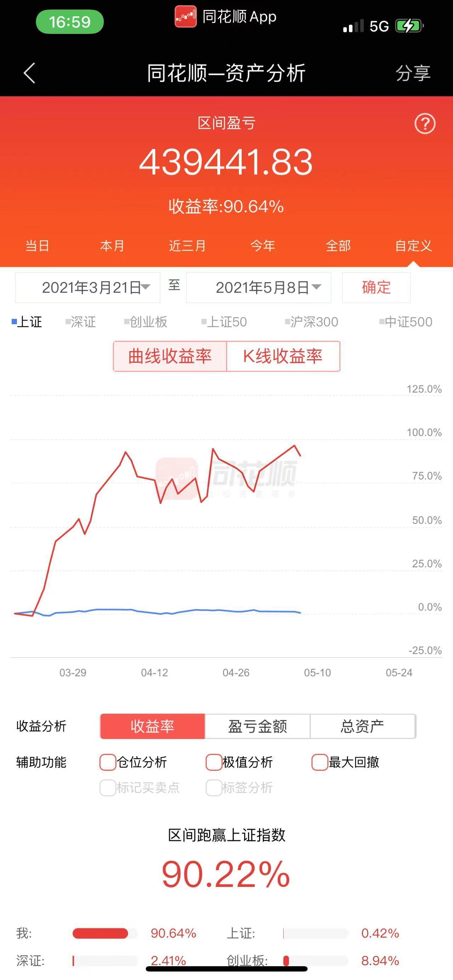Open the start date 2021年3月21日 dropdown

87,288
